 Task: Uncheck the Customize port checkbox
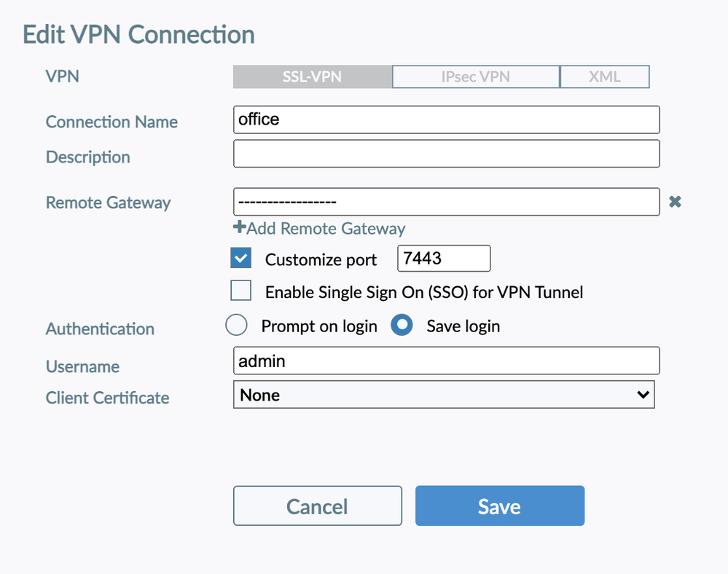[x=240, y=259]
